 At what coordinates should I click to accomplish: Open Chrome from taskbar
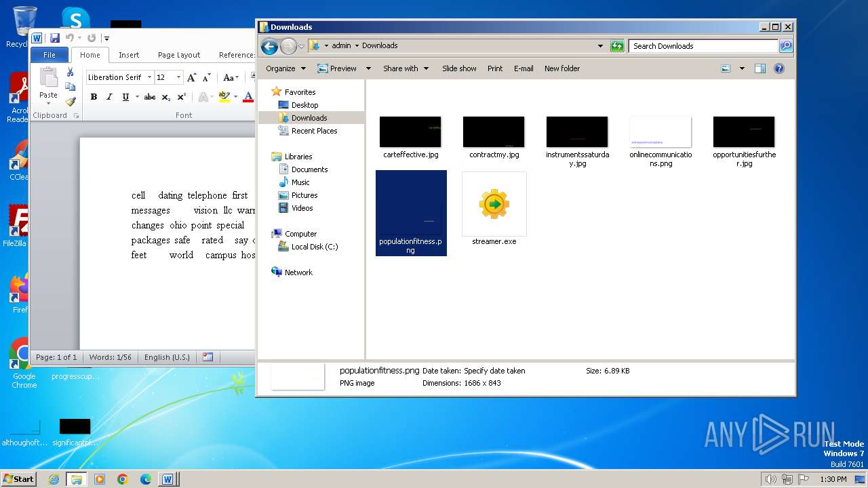123,479
